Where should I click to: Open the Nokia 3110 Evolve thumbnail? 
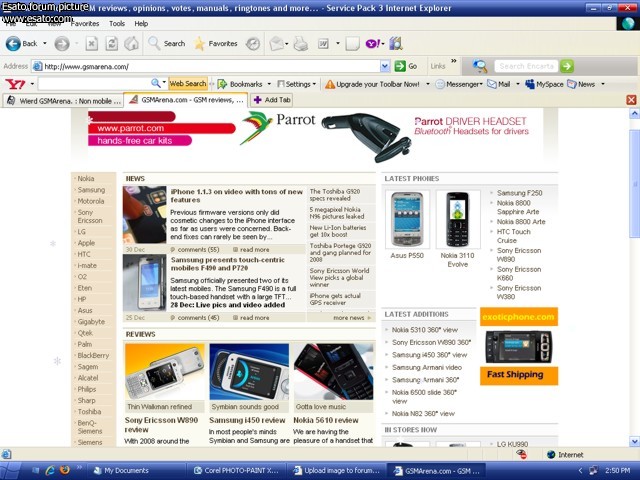(x=458, y=220)
